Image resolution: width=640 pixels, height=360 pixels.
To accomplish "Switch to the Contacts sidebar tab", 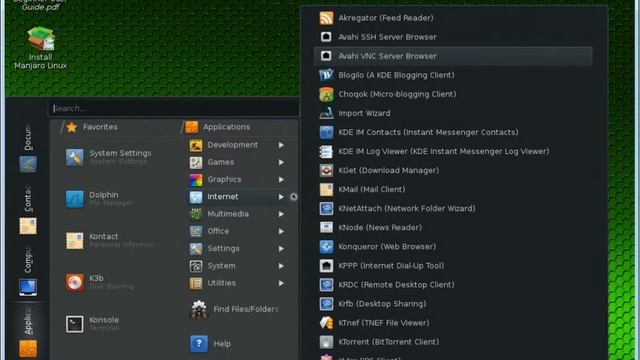I will point(28,210).
